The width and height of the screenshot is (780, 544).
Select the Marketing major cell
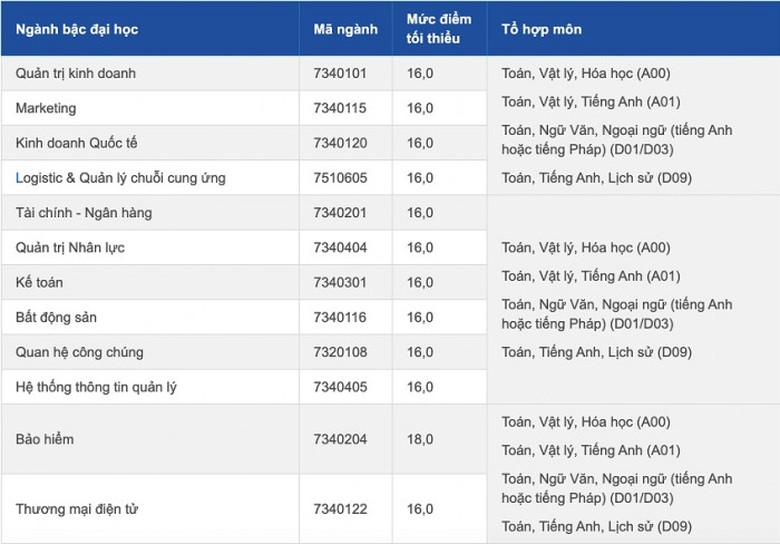[x=46, y=108]
